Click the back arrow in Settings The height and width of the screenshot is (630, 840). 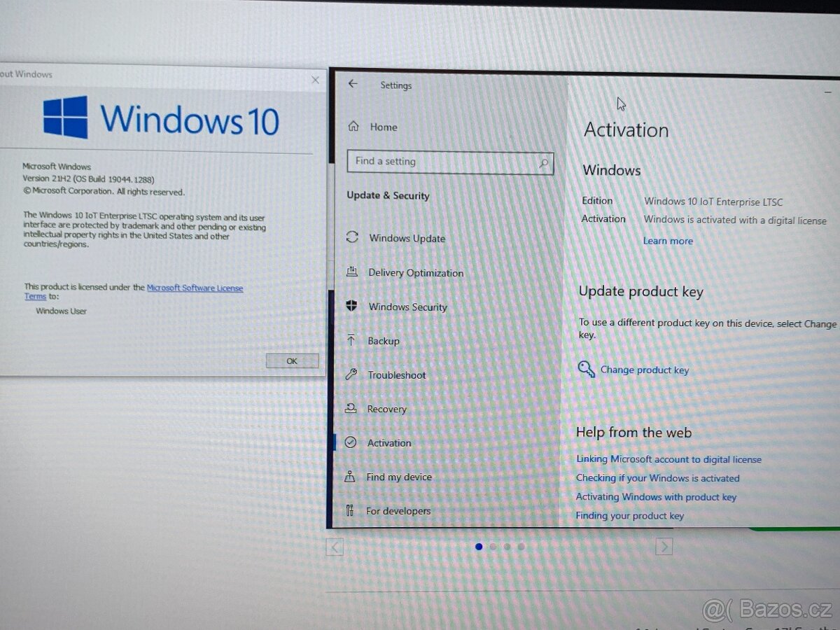[x=353, y=84]
